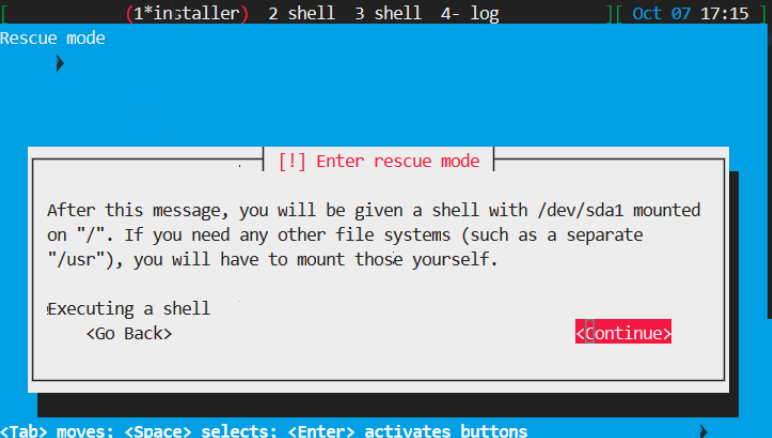Image resolution: width=772 pixels, height=438 pixels.
Task: Click the [!] priority marker in dialog title
Action: coord(292,161)
